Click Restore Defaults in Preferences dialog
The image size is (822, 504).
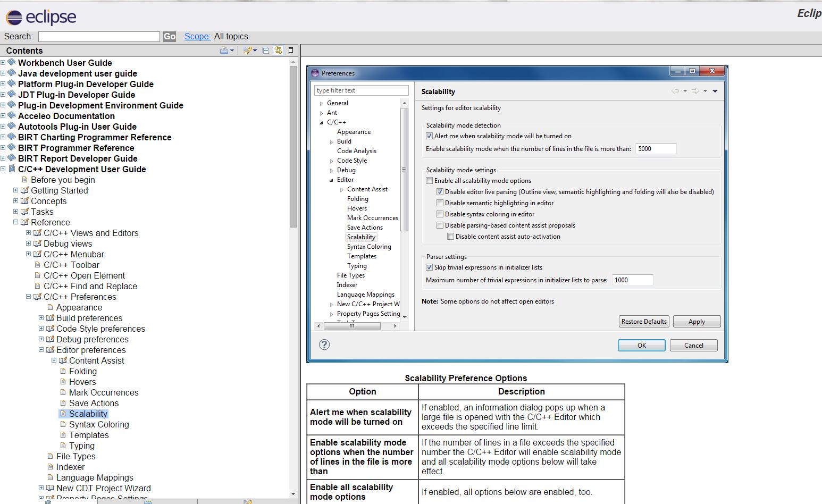coord(644,322)
